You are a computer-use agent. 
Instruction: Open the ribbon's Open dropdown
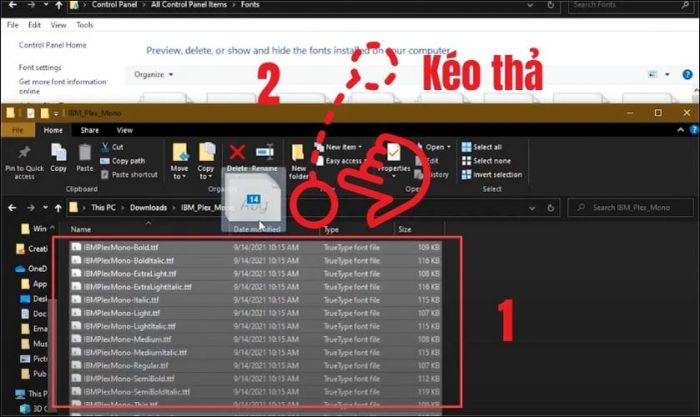(433, 147)
